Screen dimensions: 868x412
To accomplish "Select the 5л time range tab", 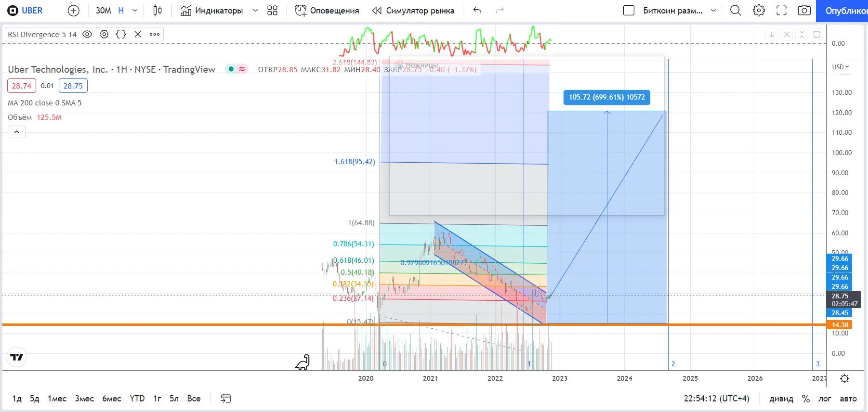I will tap(174, 399).
